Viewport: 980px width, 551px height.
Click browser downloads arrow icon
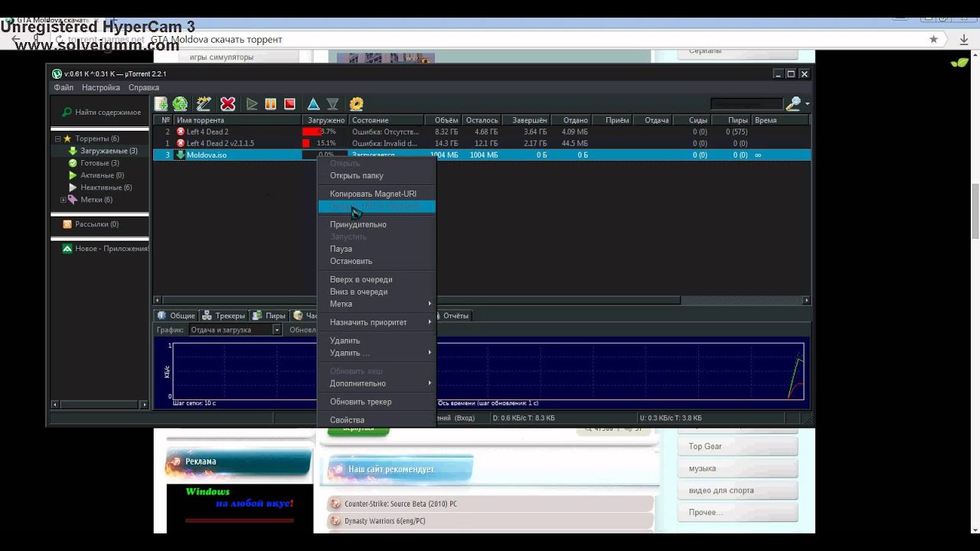click(x=964, y=39)
